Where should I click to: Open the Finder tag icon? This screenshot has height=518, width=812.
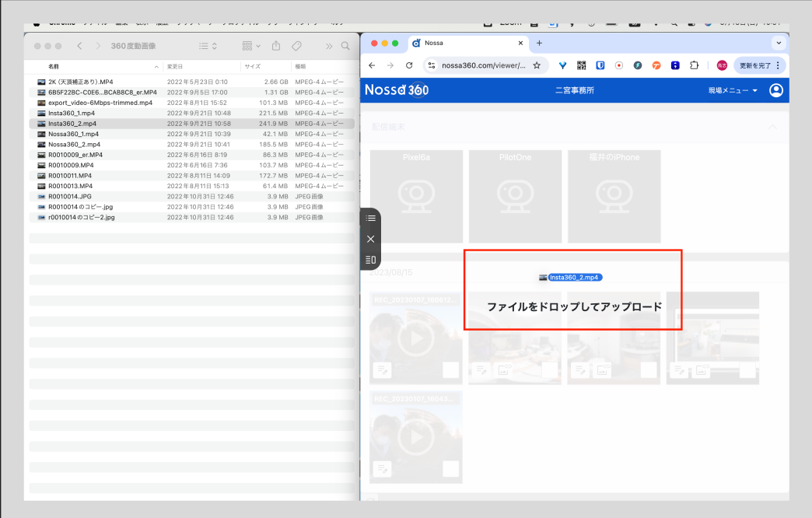pyautogui.click(x=296, y=46)
